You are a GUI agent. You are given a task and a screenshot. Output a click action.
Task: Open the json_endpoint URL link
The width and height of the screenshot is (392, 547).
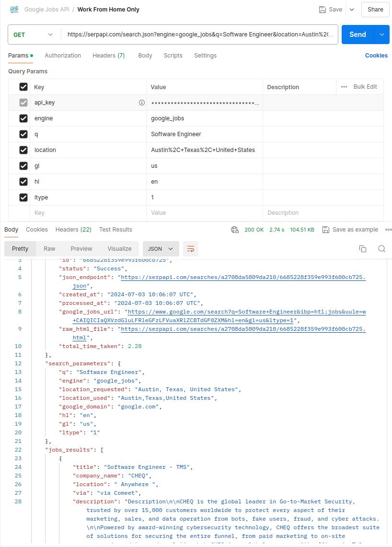click(243, 278)
